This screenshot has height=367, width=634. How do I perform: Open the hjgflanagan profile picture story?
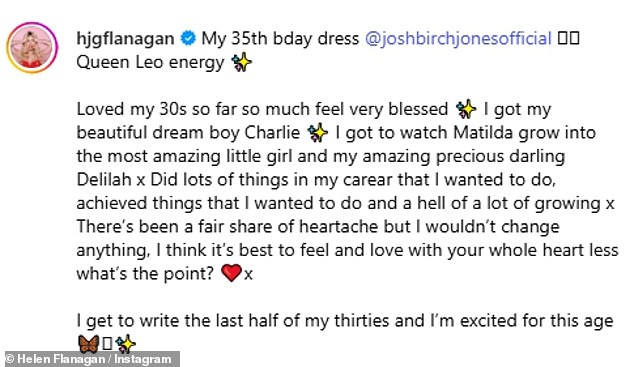tap(32, 48)
